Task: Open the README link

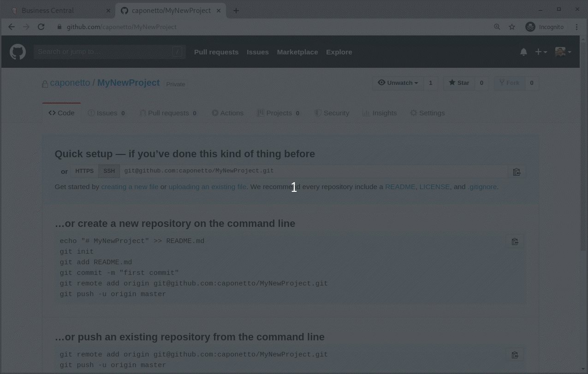Action: pyautogui.click(x=400, y=187)
